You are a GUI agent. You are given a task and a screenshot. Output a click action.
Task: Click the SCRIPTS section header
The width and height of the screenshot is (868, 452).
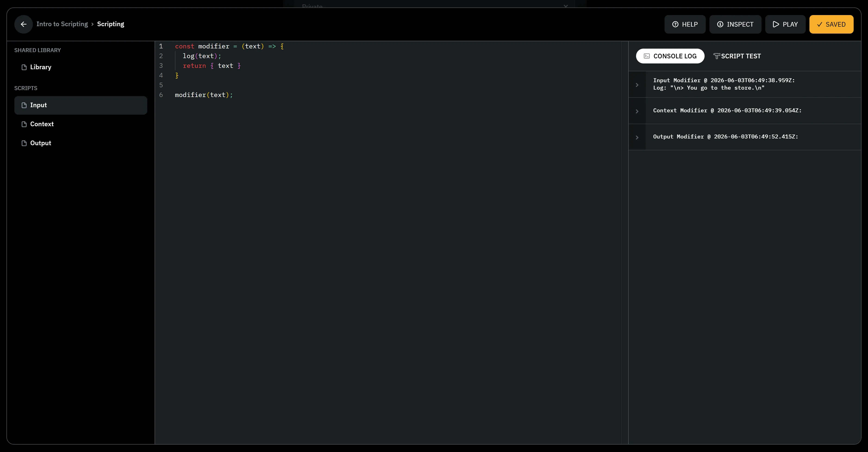point(26,88)
